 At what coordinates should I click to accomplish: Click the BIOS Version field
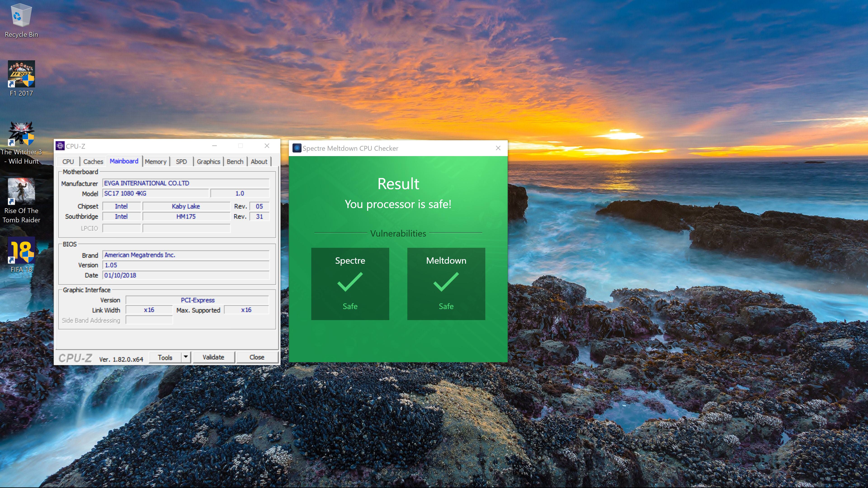coord(185,265)
